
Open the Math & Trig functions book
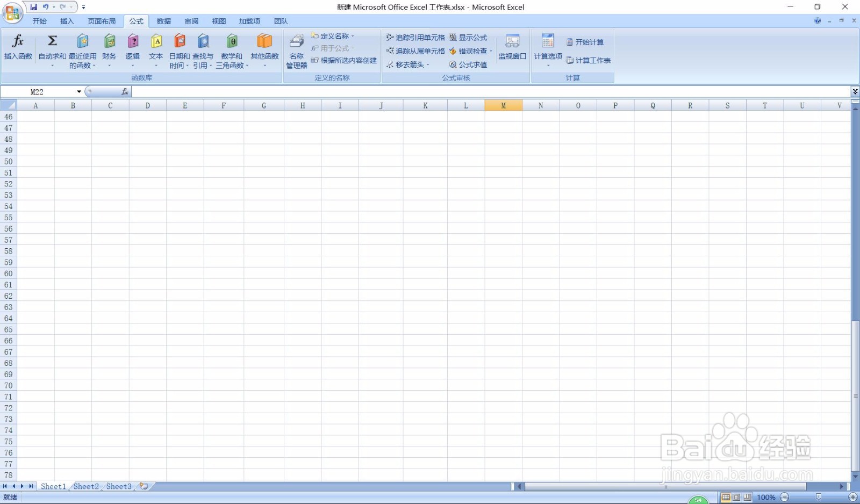[232, 41]
